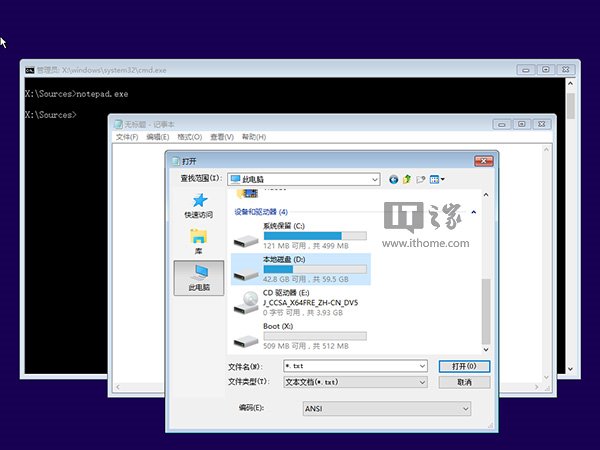Click the Back navigation arrow icon

point(394,179)
